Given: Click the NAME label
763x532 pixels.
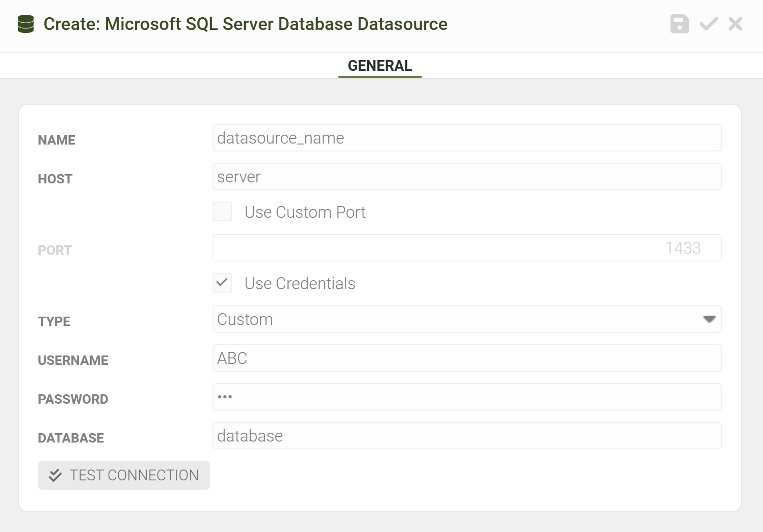Looking at the screenshot, I should pyautogui.click(x=57, y=140).
